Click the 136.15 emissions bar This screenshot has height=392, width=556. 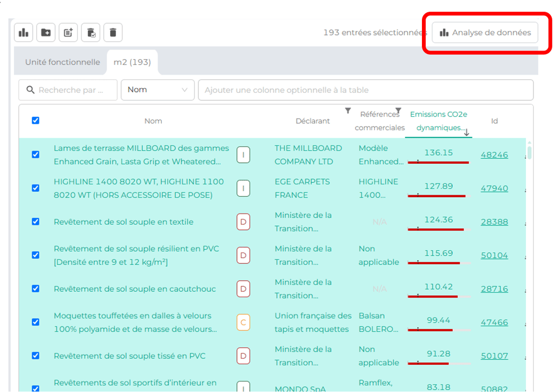coord(439,162)
